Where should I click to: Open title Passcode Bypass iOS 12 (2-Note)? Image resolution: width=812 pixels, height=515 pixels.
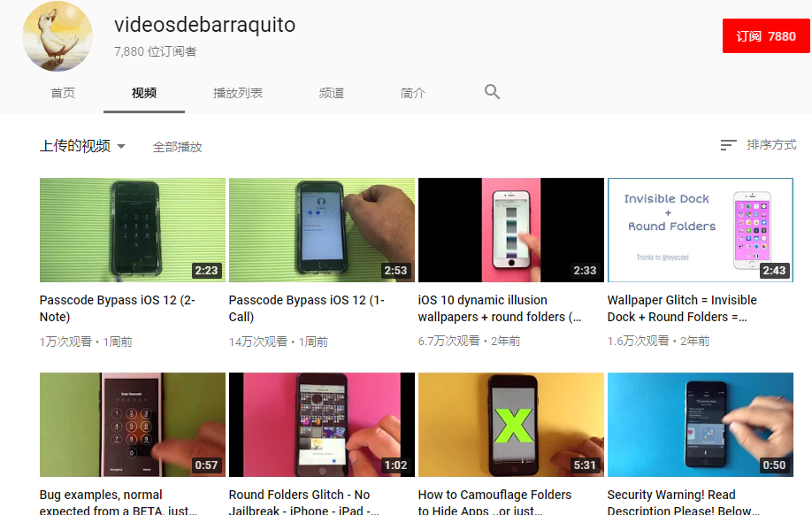coord(117,308)
